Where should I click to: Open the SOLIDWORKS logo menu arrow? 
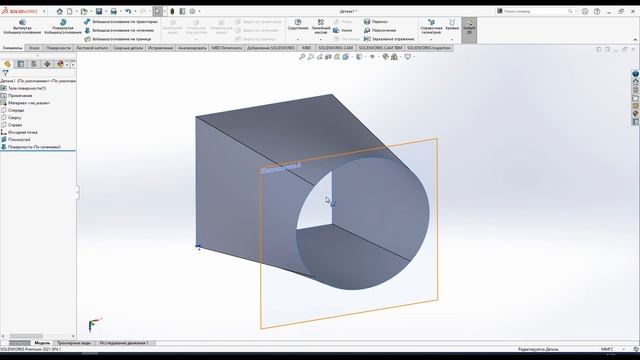coord(44,11)
